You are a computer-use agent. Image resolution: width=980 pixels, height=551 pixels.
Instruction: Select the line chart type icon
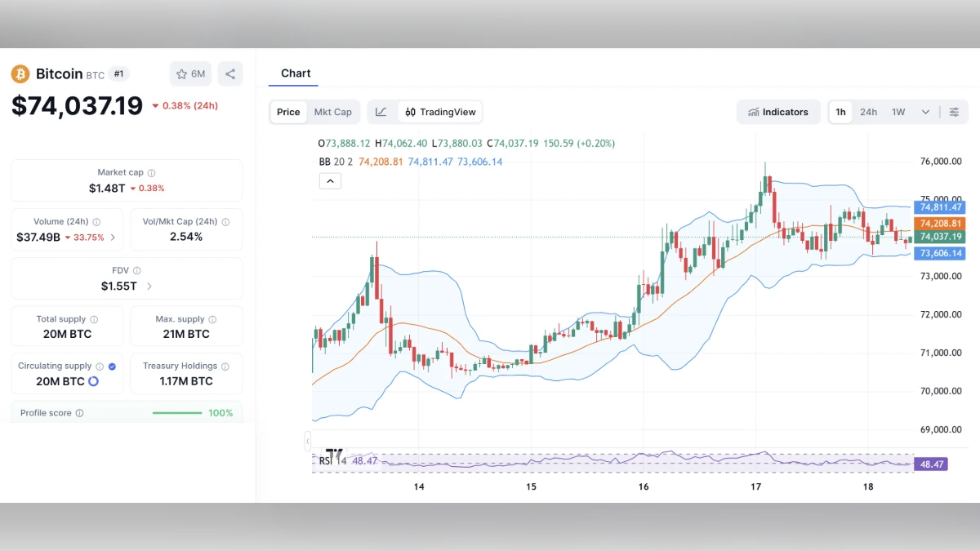(381, 112)
